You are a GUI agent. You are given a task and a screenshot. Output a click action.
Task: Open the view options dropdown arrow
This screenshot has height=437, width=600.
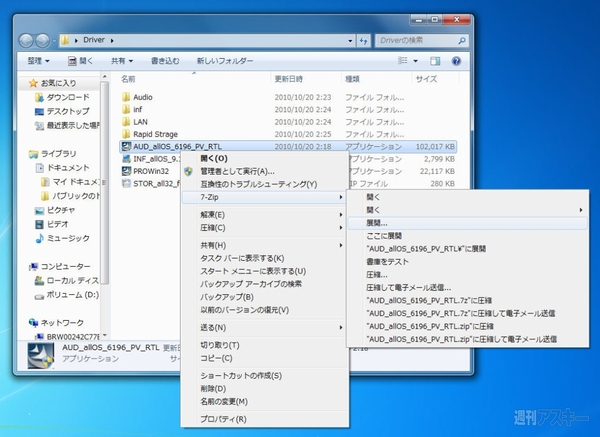(x=416, y=61)
